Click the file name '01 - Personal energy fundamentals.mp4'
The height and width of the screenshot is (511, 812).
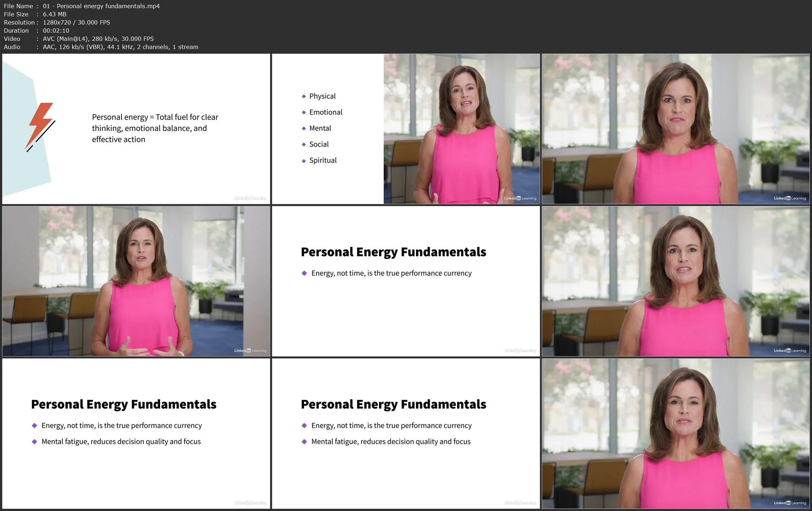[101, 6]
